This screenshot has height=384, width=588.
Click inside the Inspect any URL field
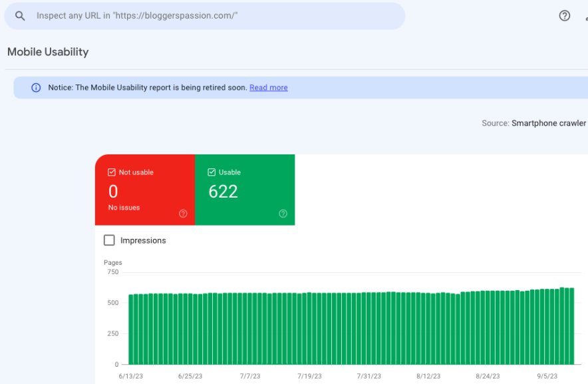pos(200,15)
